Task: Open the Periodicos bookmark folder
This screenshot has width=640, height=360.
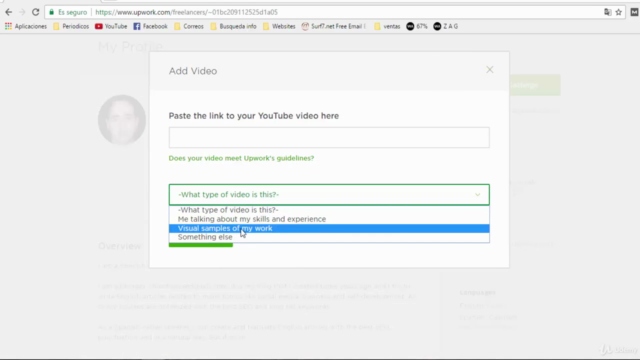Action: click(71, 26)
